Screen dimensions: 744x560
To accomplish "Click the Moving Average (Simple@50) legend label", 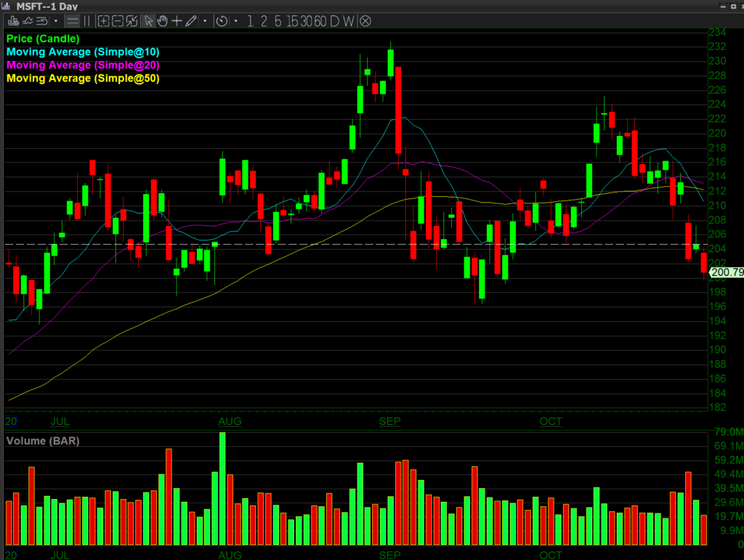I will [83, 78].
